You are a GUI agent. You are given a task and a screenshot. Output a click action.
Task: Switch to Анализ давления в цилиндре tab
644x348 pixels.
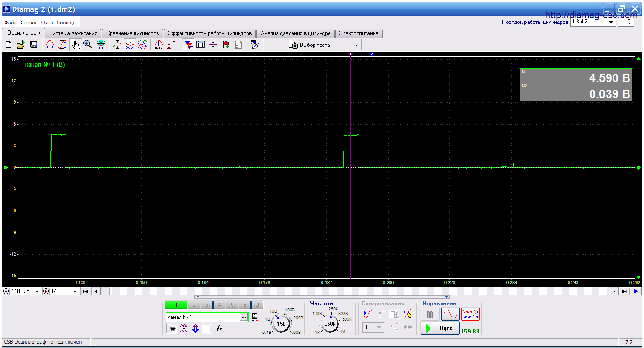[296, 33]
